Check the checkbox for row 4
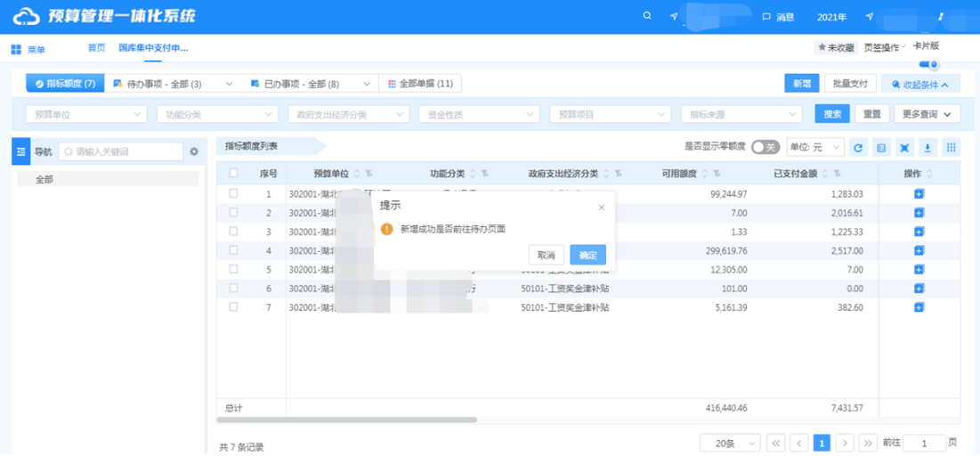This screenshot has height=465, width=980. click(234, 250)
